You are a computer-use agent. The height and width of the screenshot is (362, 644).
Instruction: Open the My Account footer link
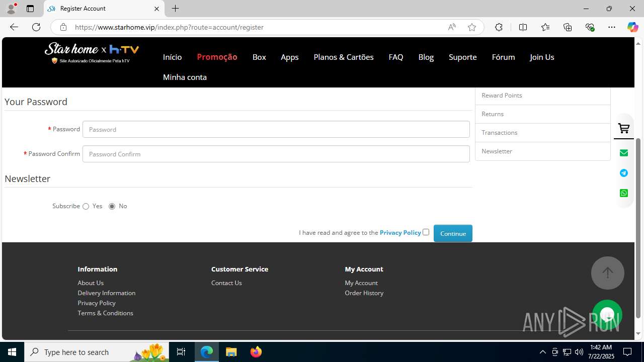pos(361,283)
